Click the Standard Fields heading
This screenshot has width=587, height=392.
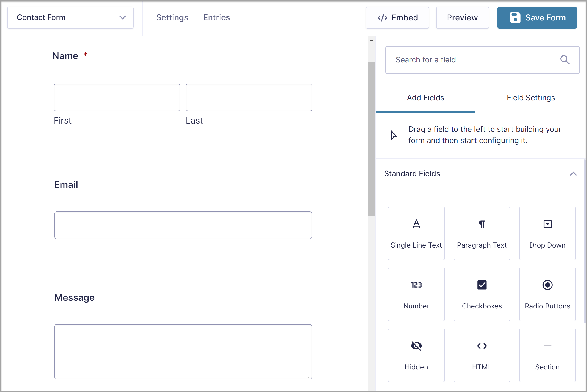(412, 174)
